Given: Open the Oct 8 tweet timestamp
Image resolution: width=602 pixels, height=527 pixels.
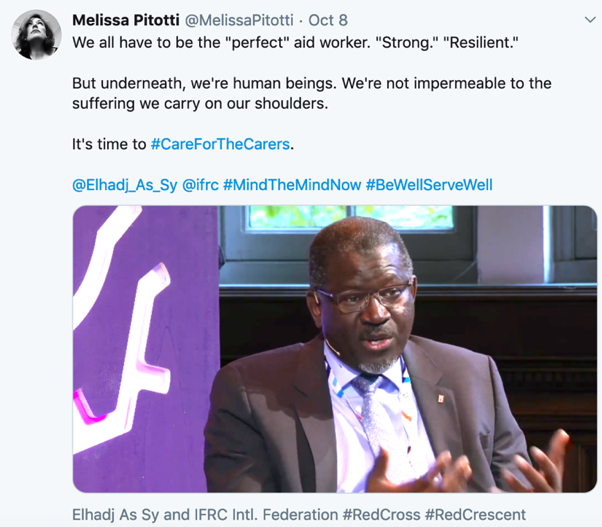Looking at the screenshot, I should click(x=328, y=20).
